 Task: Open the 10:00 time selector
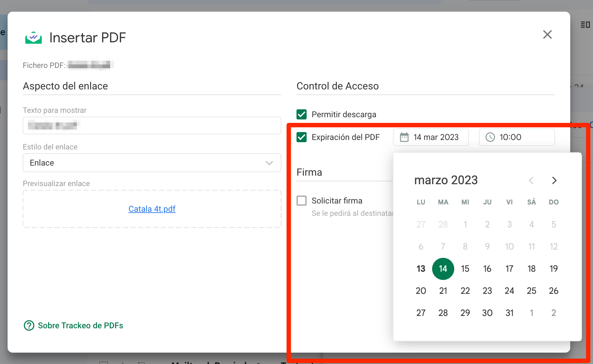(517, 137)
